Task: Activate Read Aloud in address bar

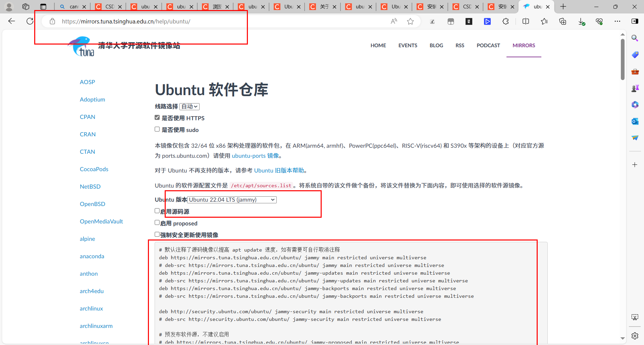Action: (x=394, y=21)
